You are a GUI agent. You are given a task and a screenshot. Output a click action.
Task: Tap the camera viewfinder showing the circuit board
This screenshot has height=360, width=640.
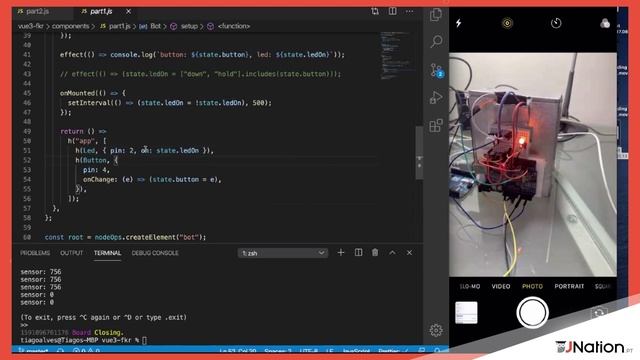pyautogui.click(x=533, y=164)
